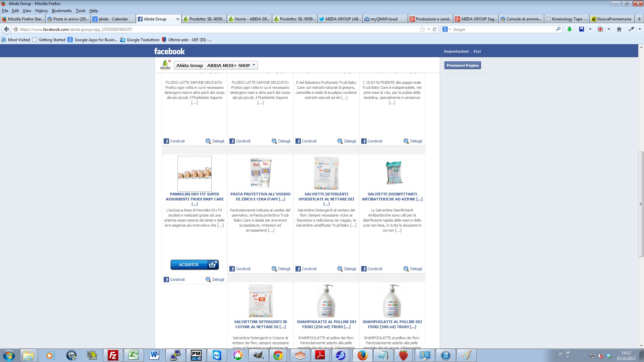Screen dimensions: 644x362
Task: Close the Abida Group tab
Action: (x=177, y=19)
